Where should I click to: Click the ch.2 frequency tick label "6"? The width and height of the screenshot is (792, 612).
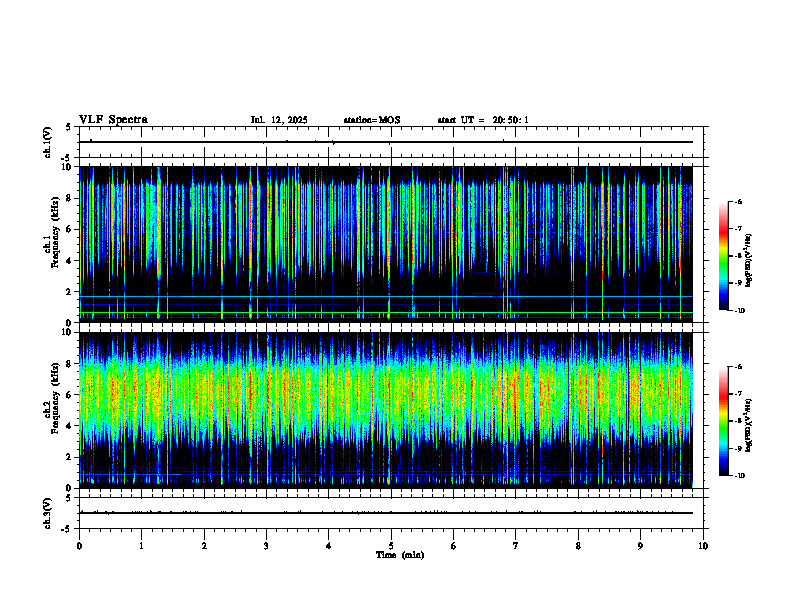click(x=70, y=395)
